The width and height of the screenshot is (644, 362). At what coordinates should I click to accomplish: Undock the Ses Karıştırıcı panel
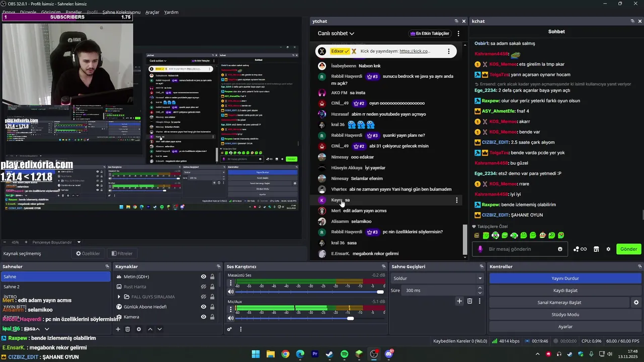tap(383, 266)
